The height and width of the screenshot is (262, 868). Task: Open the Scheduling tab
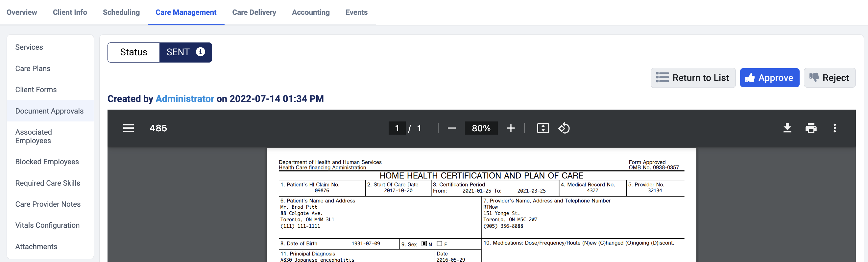pos(121,12)
